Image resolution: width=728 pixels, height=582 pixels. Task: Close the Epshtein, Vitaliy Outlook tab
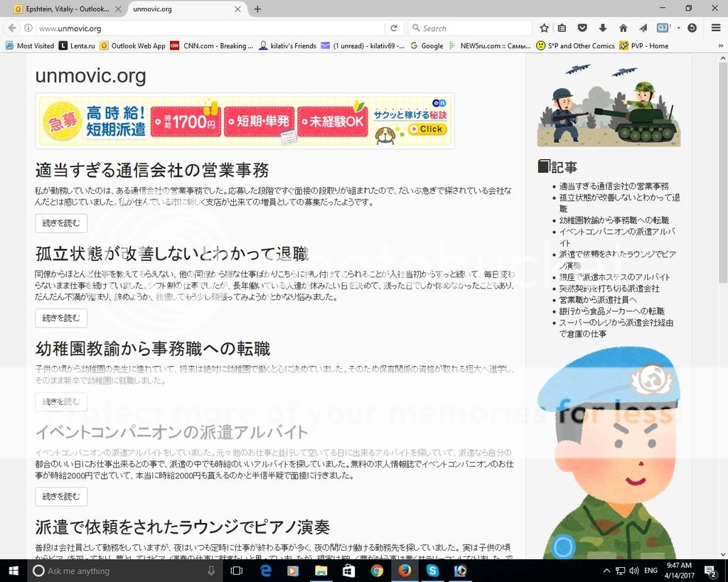(x=118, y=9)
